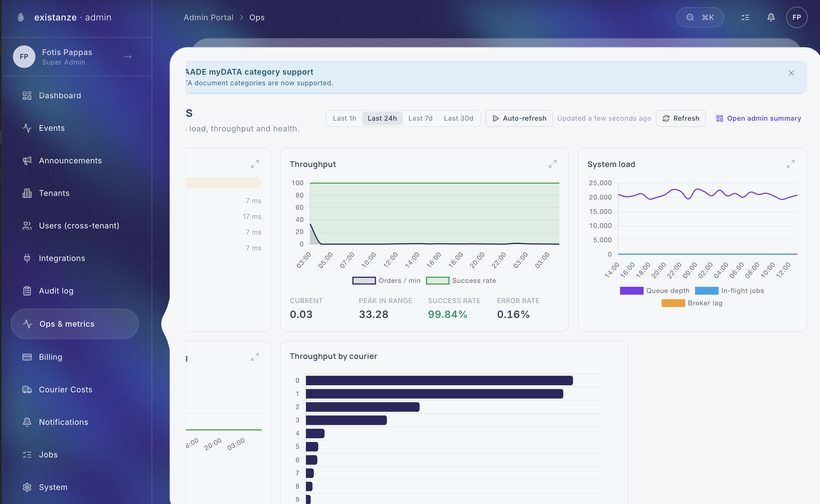
Task: Open the task checklist icon in top bar
Action: click(745, 17)
